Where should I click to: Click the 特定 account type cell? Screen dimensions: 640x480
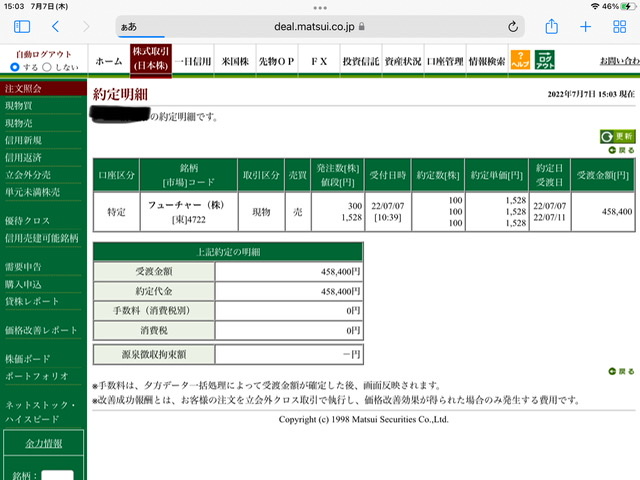click(x=116, y=212)
